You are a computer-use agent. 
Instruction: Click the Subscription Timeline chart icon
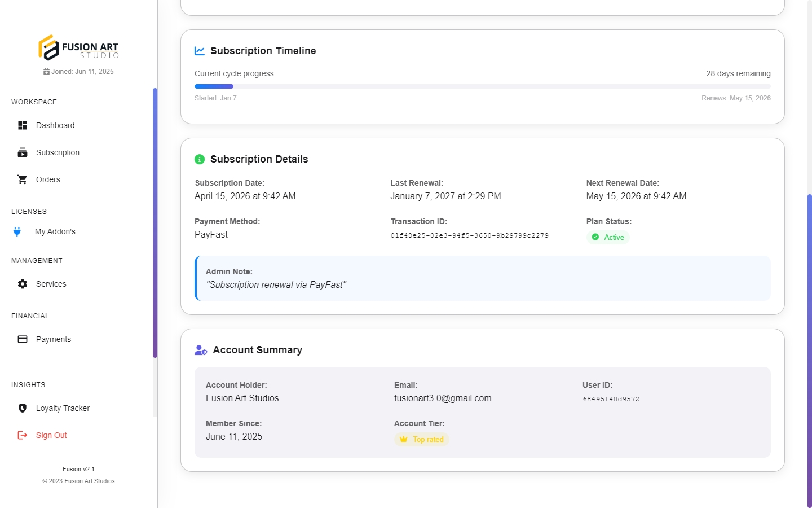click(200, 51)
